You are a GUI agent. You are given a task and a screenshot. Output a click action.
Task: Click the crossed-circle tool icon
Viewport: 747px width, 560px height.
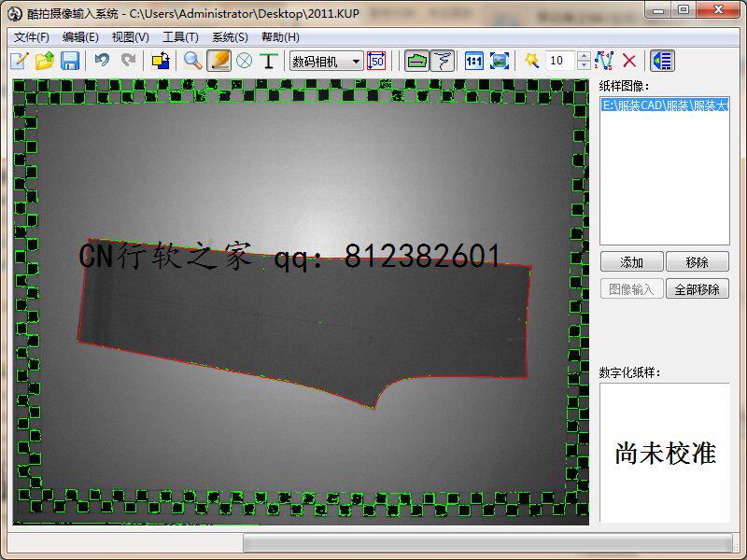[x=245, y=61]
